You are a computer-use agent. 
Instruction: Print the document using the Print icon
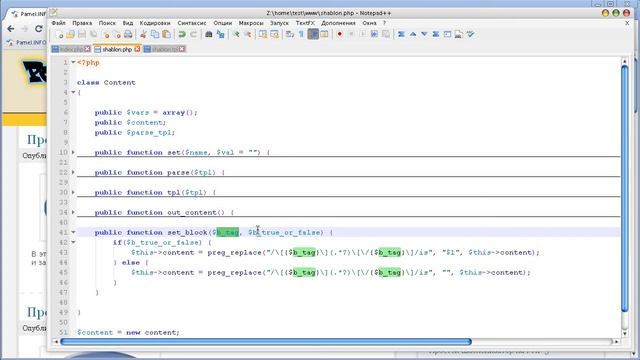(x=128, y=34)
